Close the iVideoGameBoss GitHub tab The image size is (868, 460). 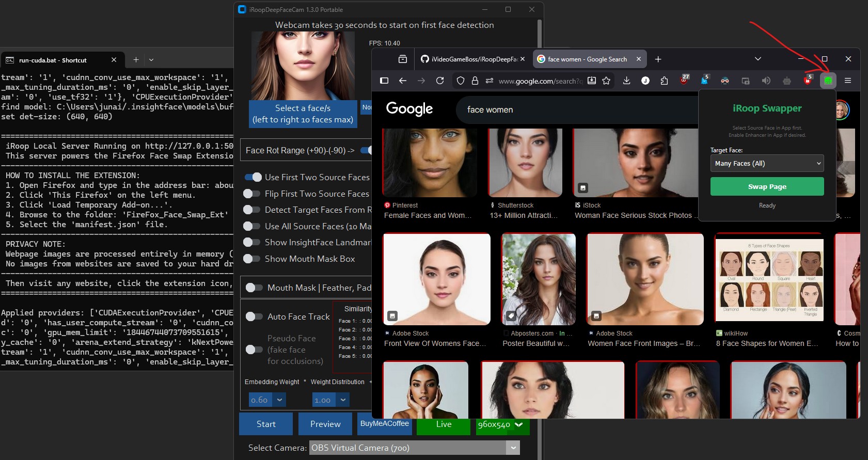(523, 59)
